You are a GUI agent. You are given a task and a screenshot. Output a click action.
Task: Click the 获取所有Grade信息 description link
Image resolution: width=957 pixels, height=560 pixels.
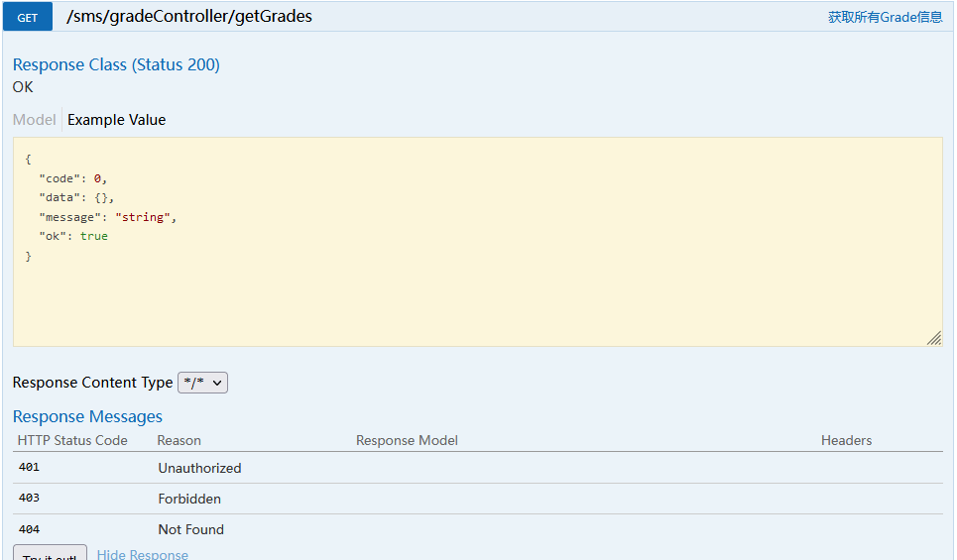[x=885, y=17]
